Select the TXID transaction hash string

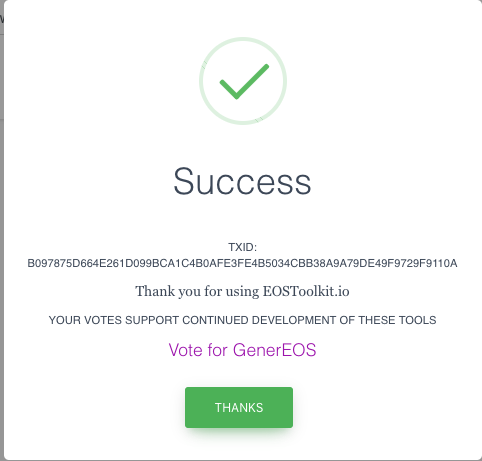coord(242,263)
